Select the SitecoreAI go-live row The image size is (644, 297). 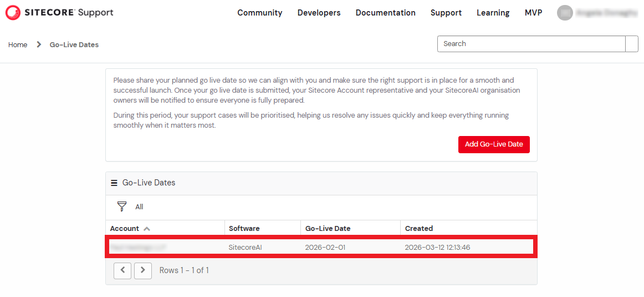point(321,247)
